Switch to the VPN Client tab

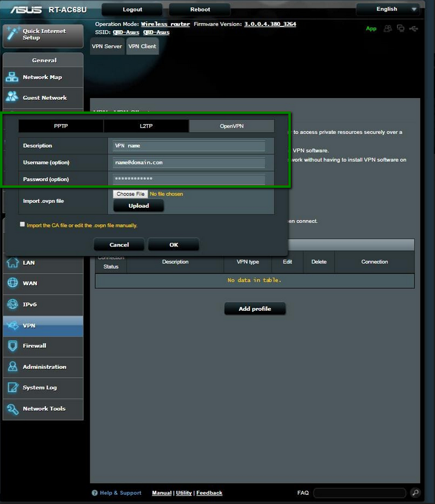click(142, 46)
